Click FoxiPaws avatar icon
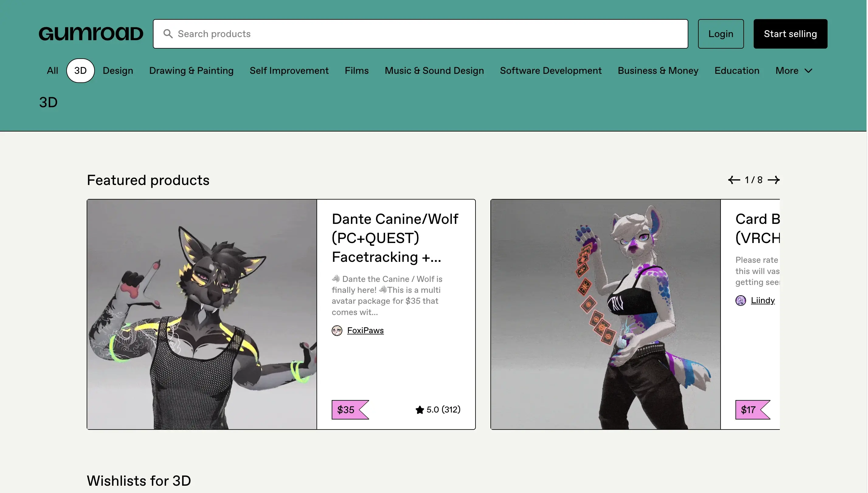This screenshot has width=868, height=493. click(337, 330)
